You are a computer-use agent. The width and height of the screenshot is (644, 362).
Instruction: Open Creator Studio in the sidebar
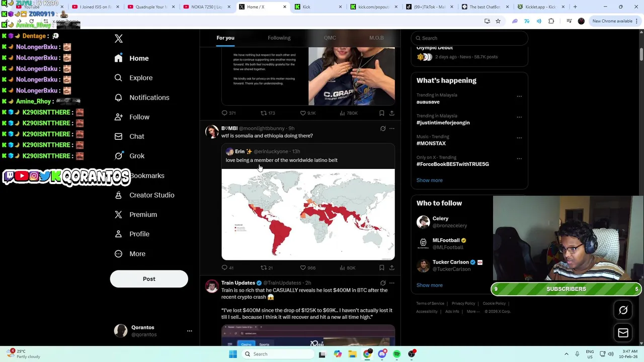pos(144,195)
